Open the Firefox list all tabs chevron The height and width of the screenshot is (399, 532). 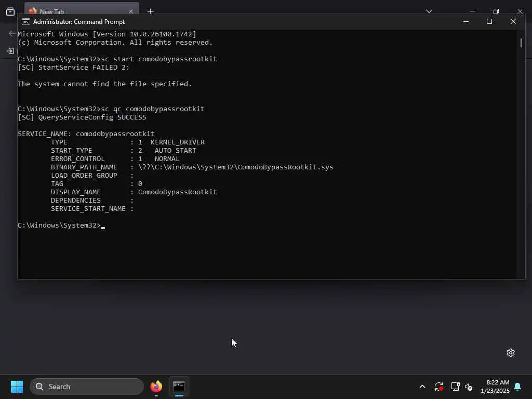tap(429, 11)
